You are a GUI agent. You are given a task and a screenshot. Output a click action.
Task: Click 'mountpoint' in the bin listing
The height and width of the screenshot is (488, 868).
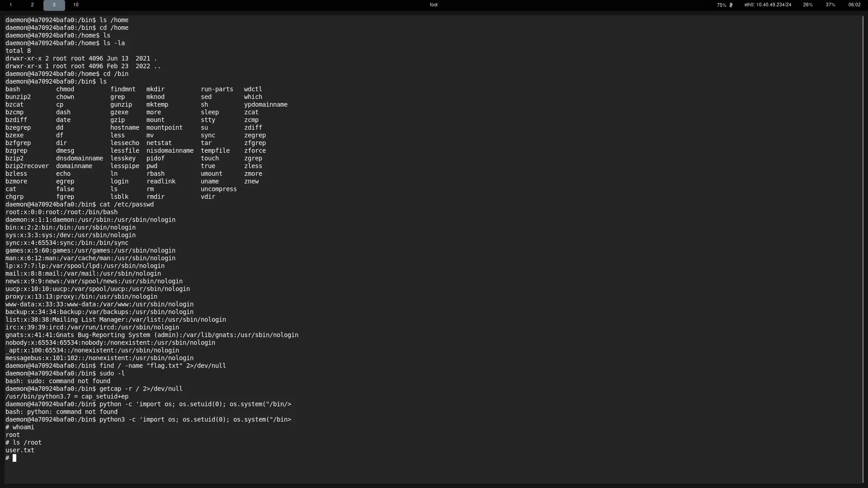165,127
